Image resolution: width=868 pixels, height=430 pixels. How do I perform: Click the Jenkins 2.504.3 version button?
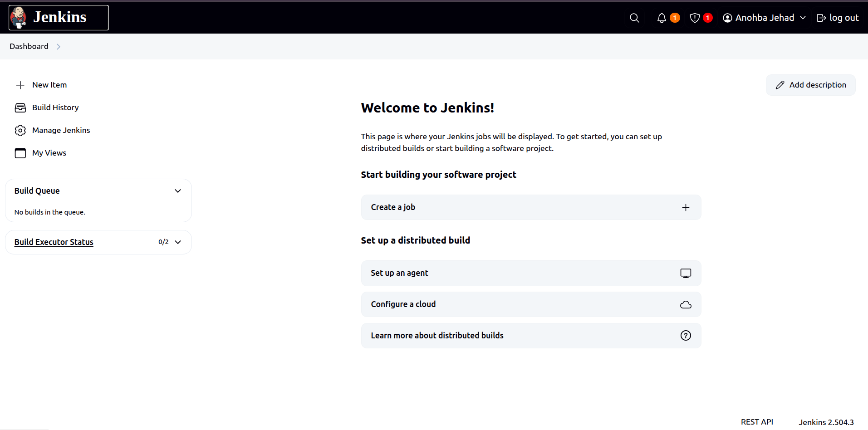click(x=826, y=422)
